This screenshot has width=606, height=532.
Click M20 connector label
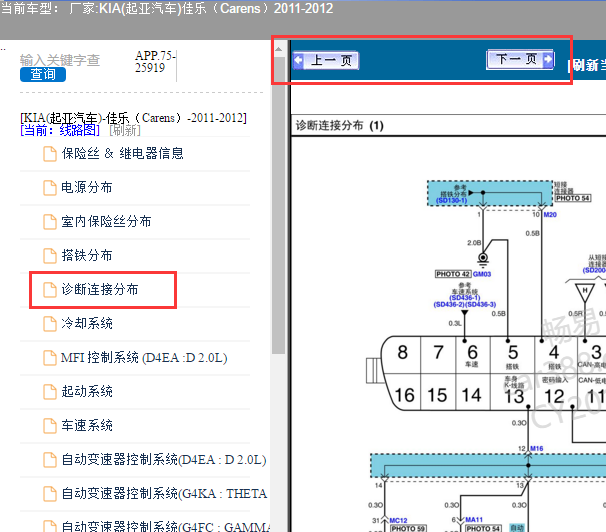click(x=550, y=214)
